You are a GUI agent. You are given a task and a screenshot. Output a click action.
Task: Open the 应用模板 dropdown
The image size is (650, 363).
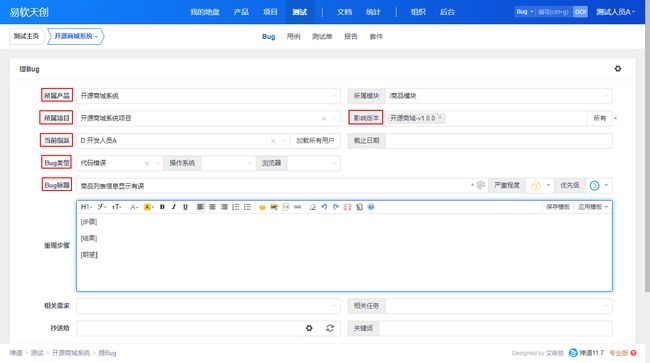[593, 207]
